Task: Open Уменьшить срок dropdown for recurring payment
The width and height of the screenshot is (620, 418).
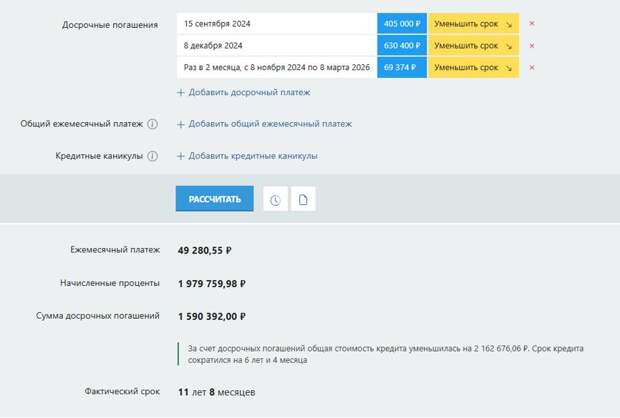Action: point(473,67)
